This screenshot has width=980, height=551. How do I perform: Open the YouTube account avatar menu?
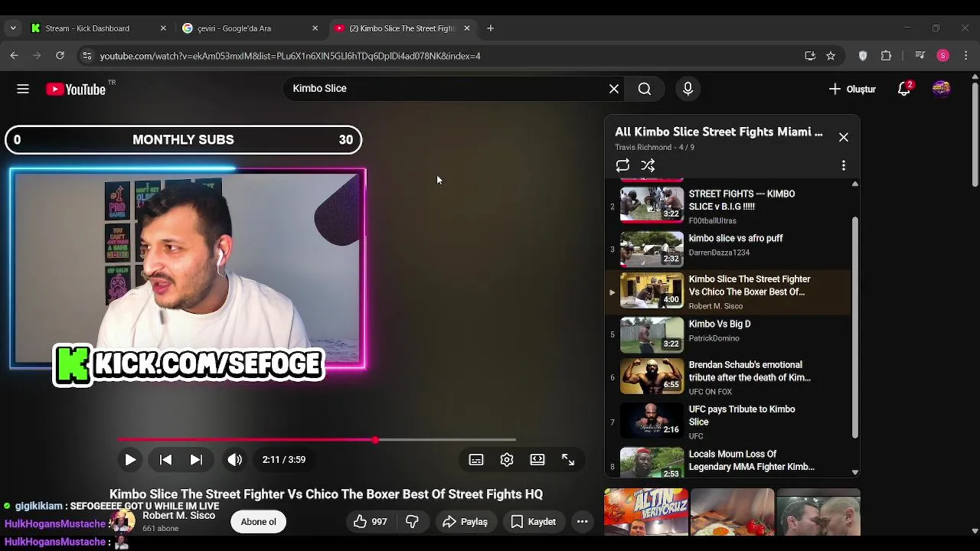[x=941, y=89]
